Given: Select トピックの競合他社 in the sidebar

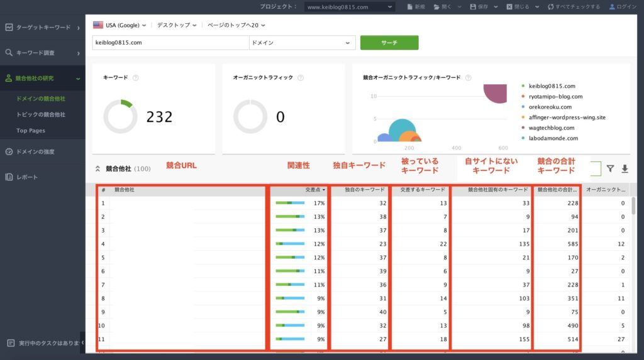Looking at the screenshot, I should point(41,114).
